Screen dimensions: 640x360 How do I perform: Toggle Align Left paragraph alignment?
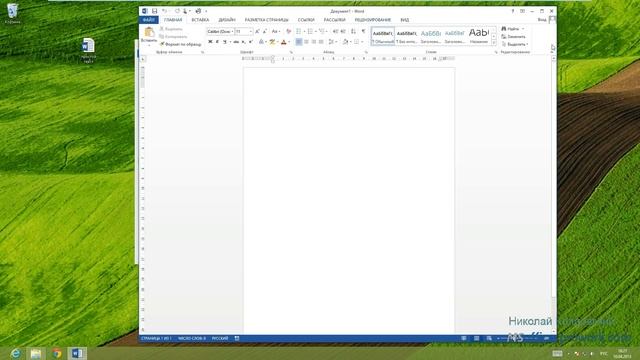click(299, 42)
